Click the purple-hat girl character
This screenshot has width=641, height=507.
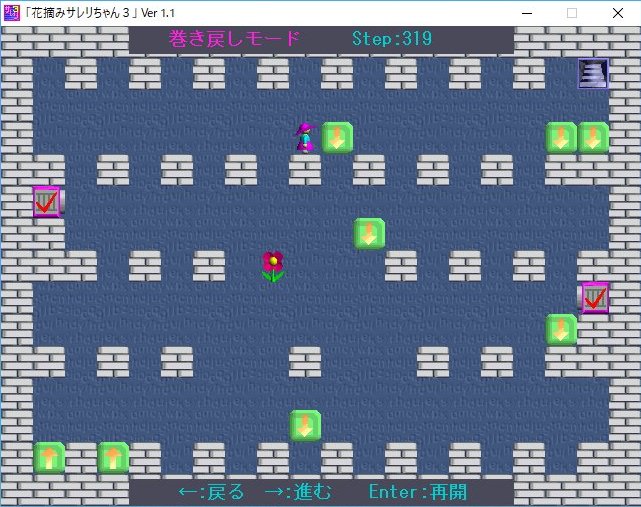coord(305,137)
